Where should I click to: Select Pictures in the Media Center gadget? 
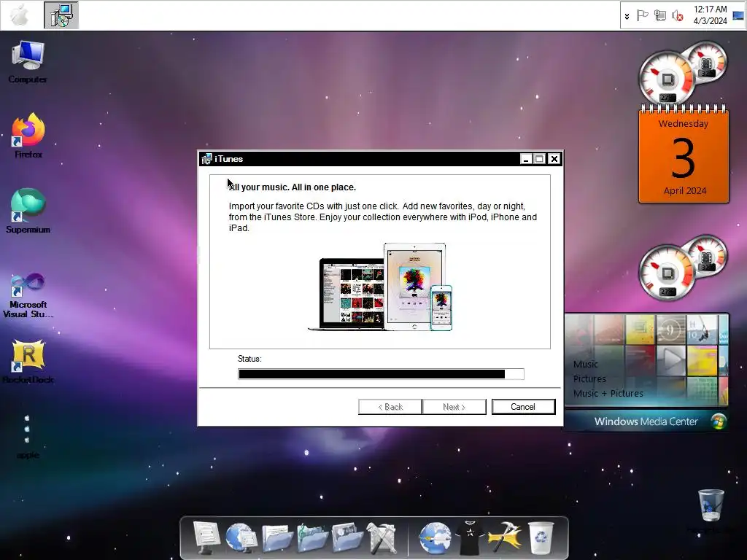coord(589,379)
